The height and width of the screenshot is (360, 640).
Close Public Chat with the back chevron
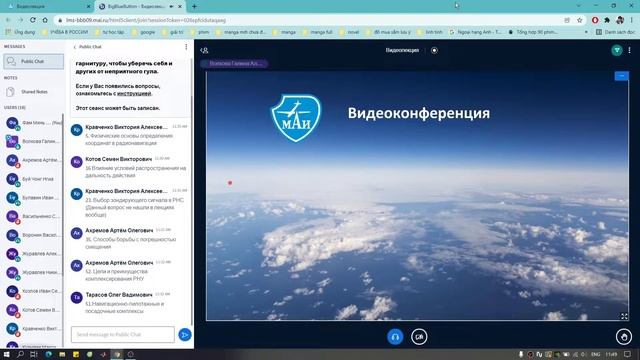pyautogui.click(x=75, y=47)
